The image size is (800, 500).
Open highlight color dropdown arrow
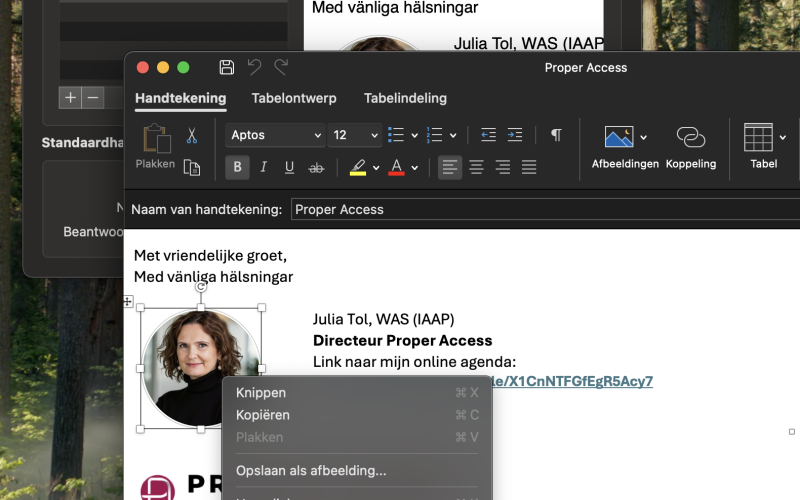pyautogui.click(x=376, y=168)
